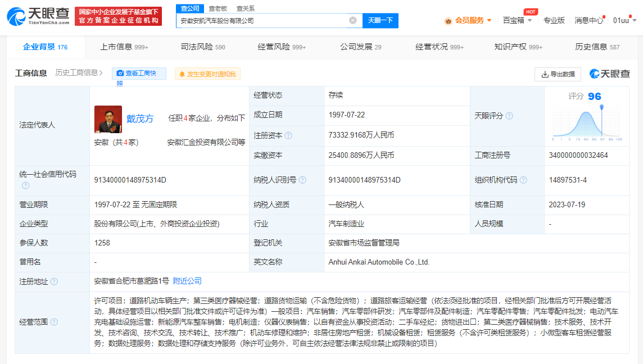
Task: Click the 戴茂方 portrait photo
Action: point(108,119)
